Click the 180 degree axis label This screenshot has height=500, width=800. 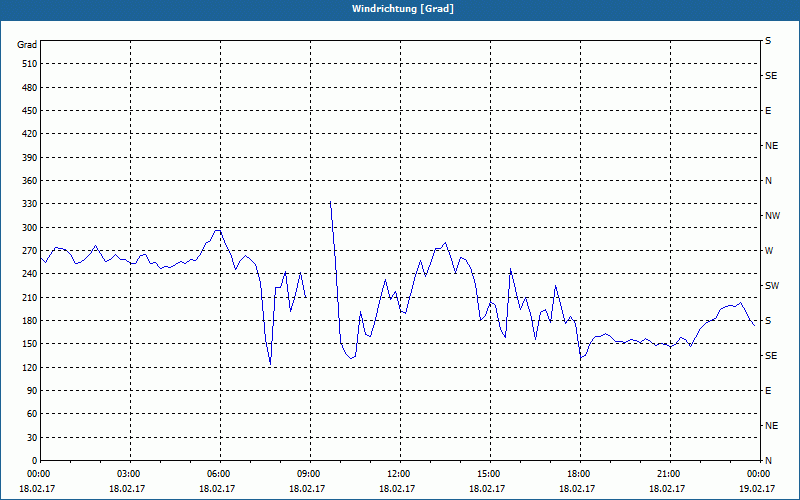(30, 321)
